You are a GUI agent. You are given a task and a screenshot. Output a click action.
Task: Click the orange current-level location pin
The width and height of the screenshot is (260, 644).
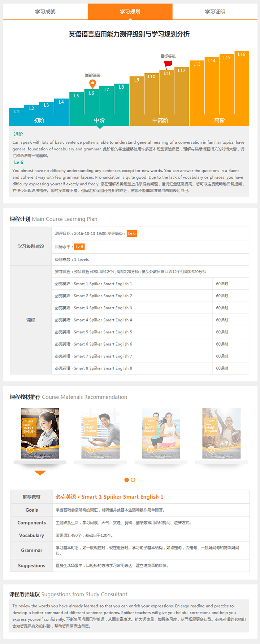click(x=92, y=84)
